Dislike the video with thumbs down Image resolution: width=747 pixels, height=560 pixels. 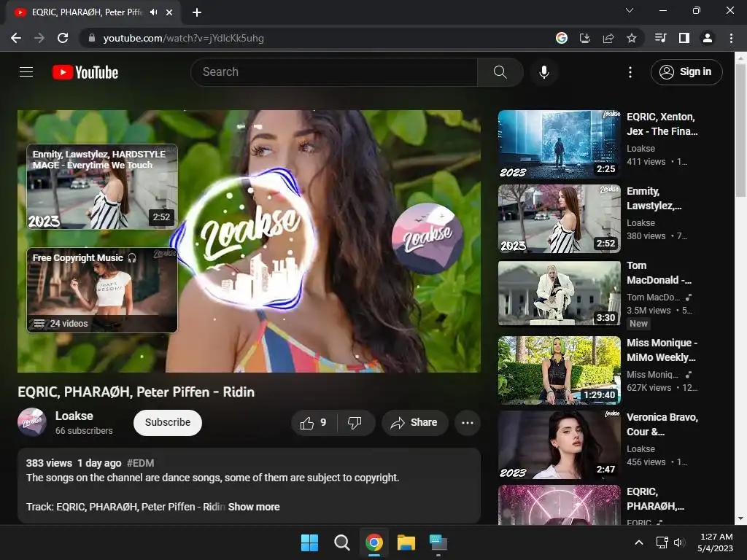tap(355, 423)
